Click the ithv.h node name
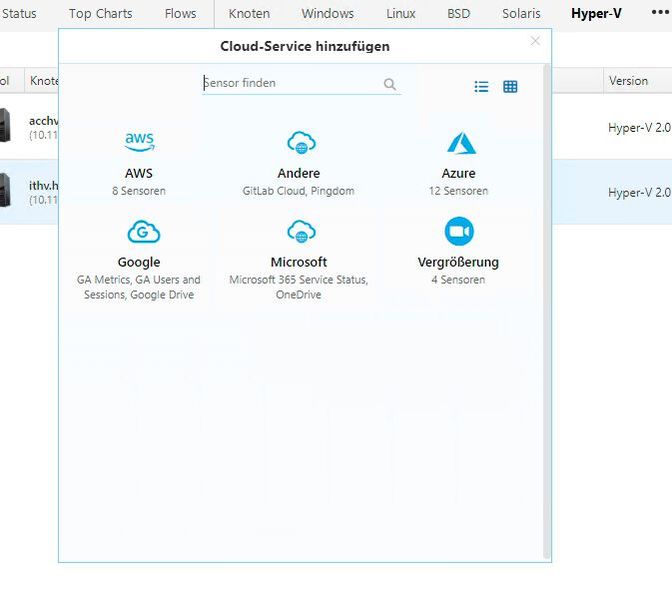Viewport: 672px width, 600px height. click(43, 186)
